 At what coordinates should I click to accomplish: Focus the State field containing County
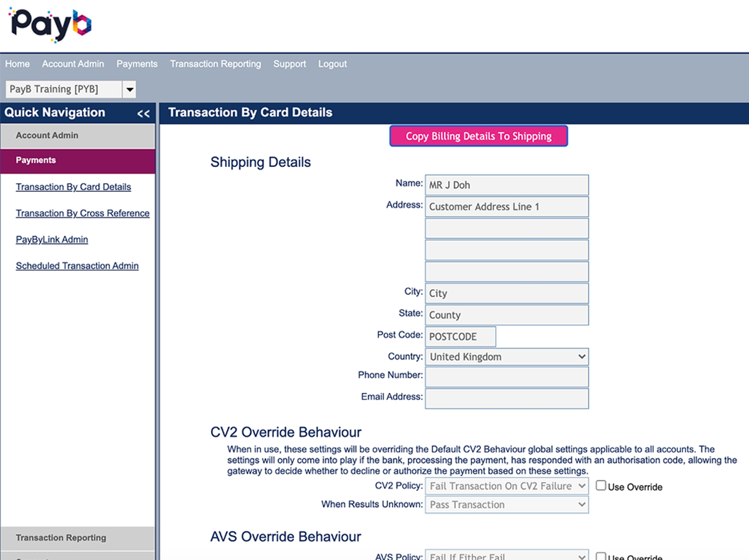[x=507, y=315]
